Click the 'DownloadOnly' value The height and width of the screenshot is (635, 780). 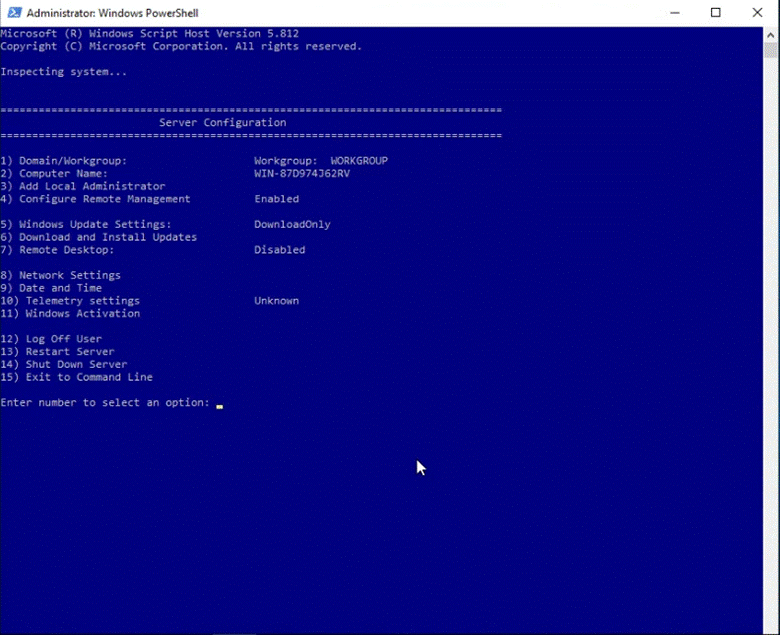(x=292, y=224)
